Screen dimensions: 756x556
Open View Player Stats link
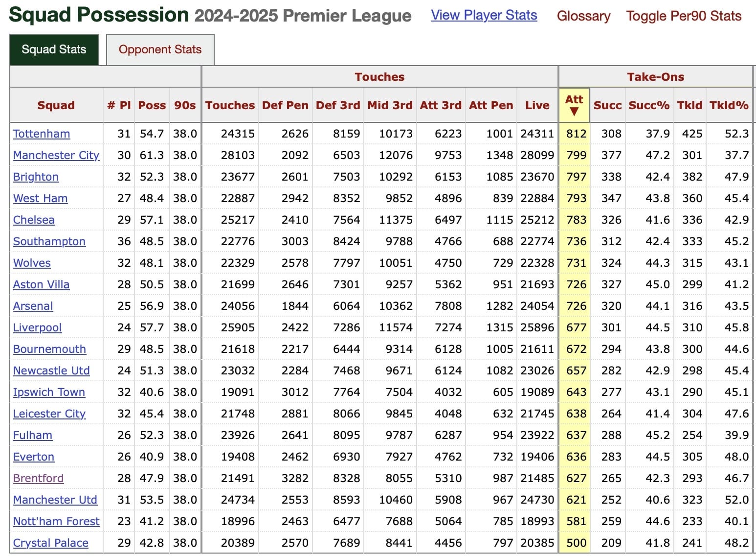click(484, 15)
